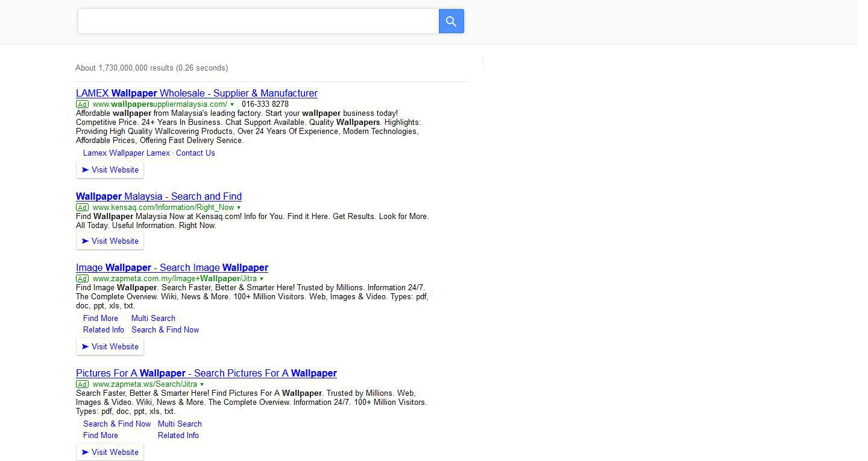Image resolution: width=868 pixels, height=461 pixels.
Task: Open the Lamex Wallpaper Lamex sitelink
Action: (127, 153)
